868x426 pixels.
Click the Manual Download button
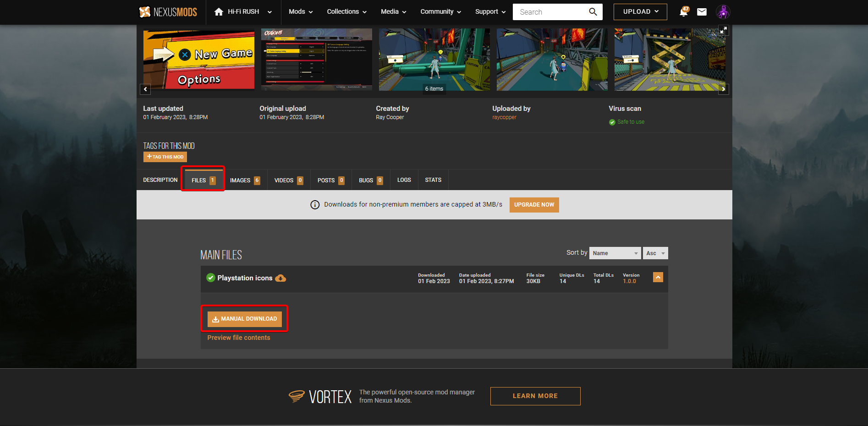[245, 319]
